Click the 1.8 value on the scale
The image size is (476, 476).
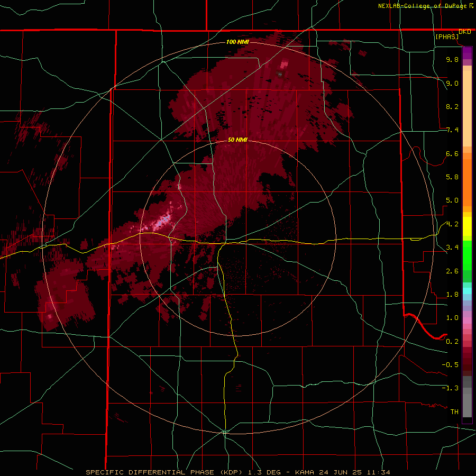(452, 295)
